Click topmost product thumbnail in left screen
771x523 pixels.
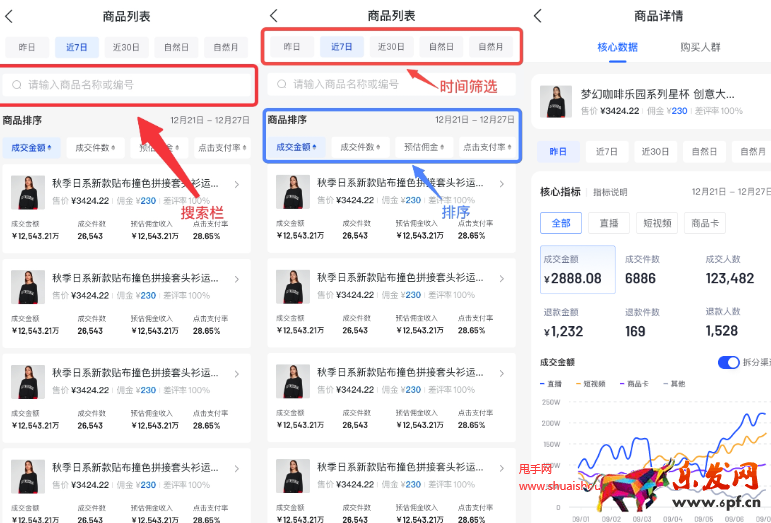pyautogui.click(x=28, y=192)
